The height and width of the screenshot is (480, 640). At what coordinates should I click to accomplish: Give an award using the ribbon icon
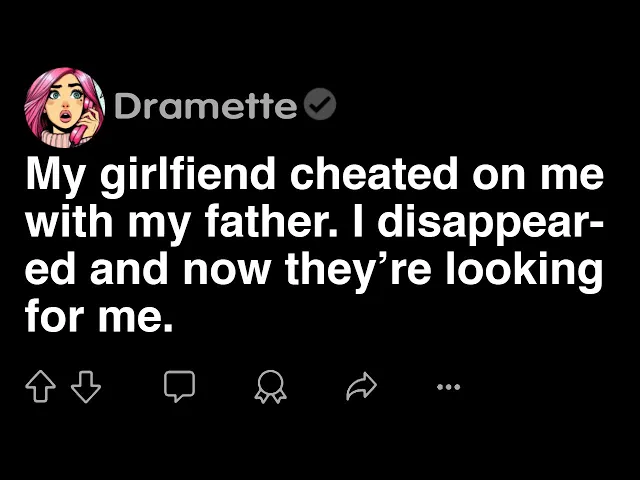(x=270, y=387)
